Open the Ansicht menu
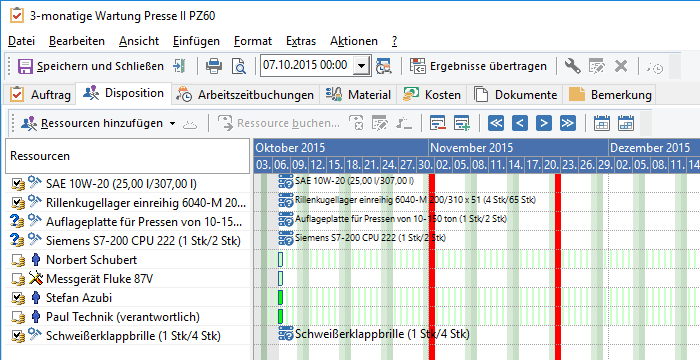The width and height of the screenshot is (700, 360). click(139, 41)
